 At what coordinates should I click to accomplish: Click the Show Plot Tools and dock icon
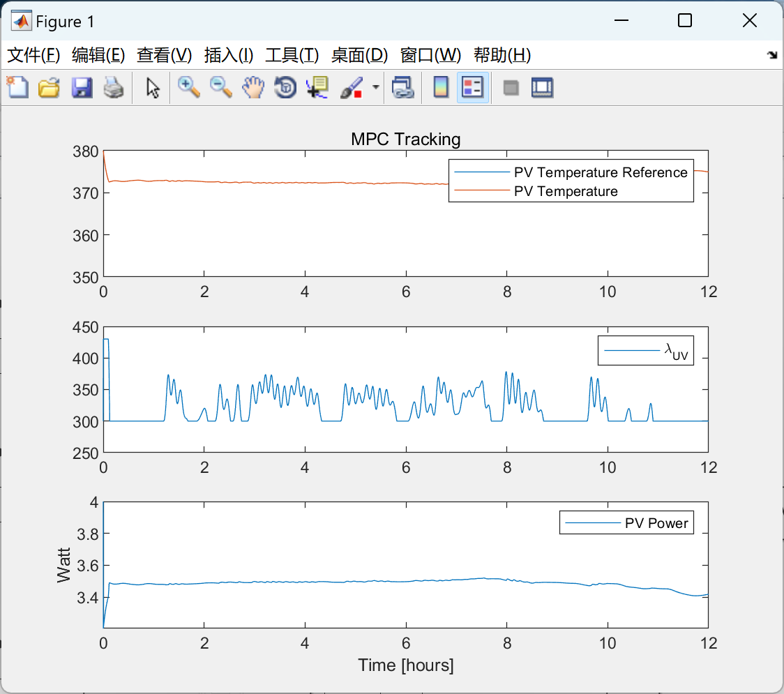[x=542, y=87]
